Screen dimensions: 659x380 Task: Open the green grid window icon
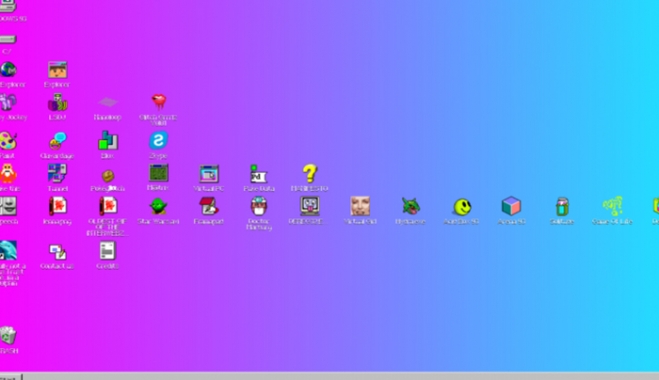(158, 173)
